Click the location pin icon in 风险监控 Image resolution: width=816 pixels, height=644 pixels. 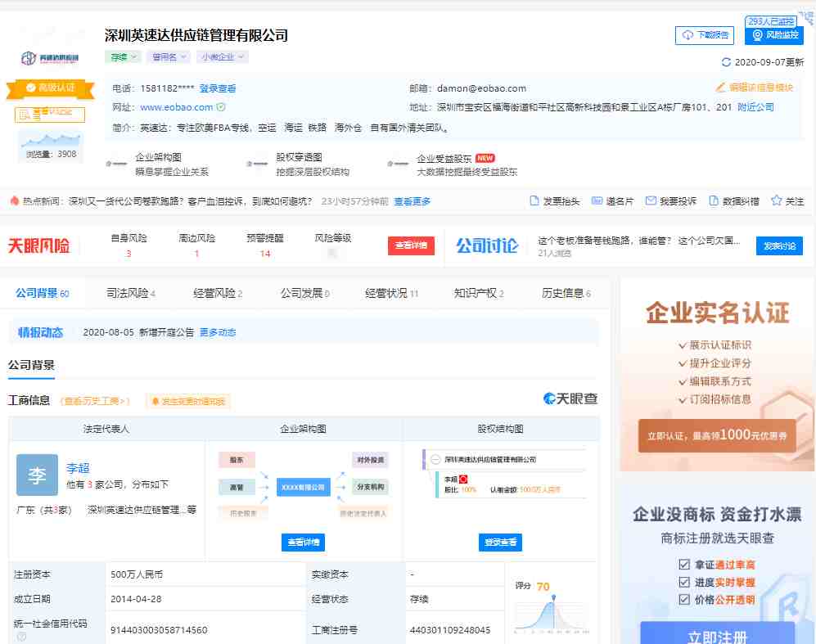tap(757, 35)
